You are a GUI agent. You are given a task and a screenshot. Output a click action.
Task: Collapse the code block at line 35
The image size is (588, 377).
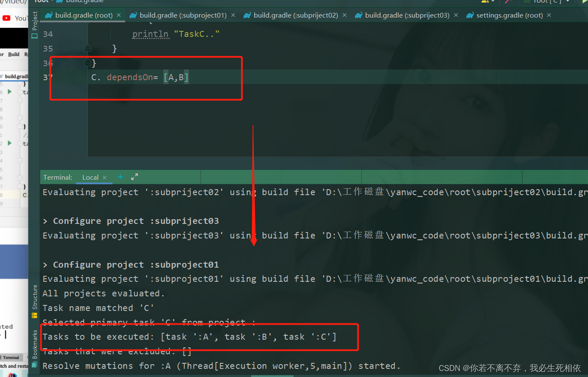(88, 48)
